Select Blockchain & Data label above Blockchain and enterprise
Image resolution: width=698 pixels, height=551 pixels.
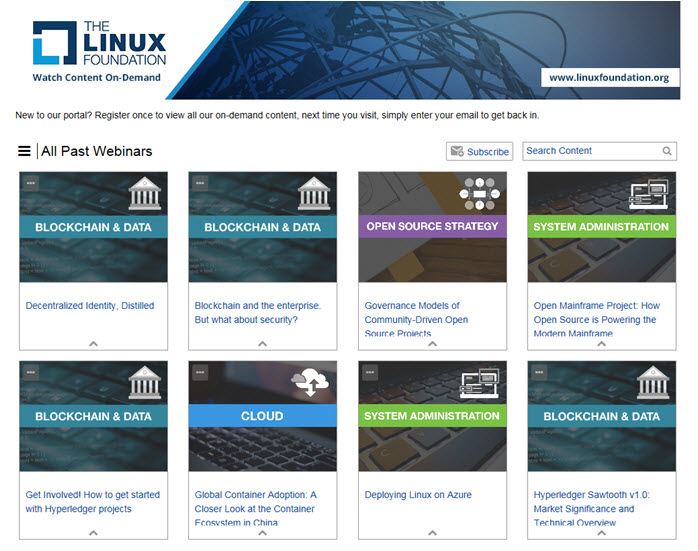(263, 227)
